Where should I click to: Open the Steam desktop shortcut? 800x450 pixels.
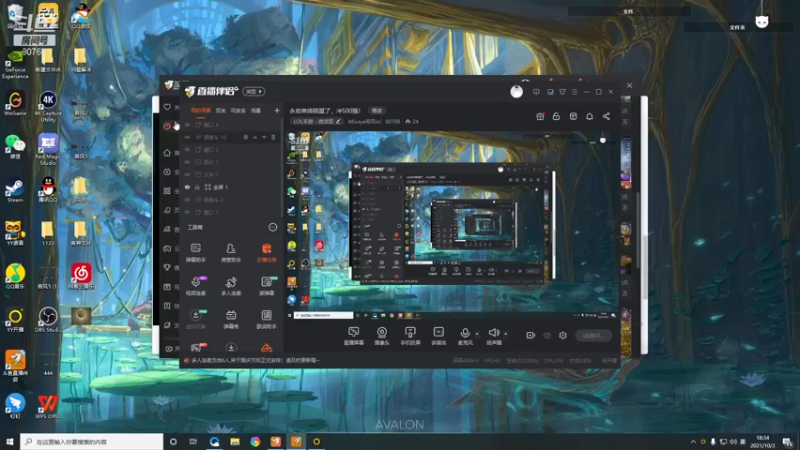[x=15, y=191]
